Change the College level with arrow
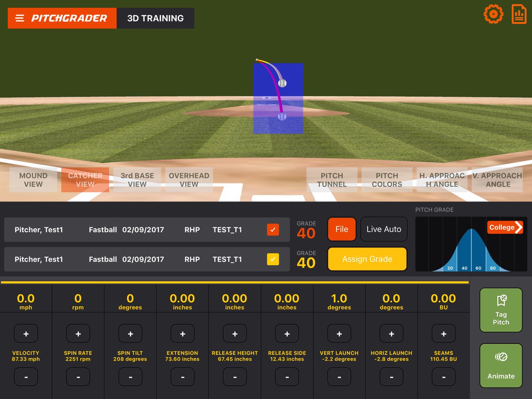 (505, 227)
